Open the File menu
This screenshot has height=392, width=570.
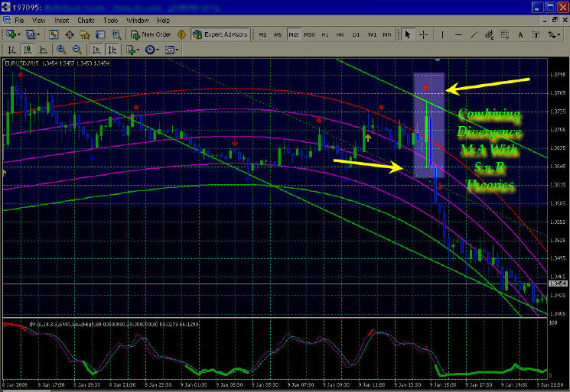click(19, 21)
